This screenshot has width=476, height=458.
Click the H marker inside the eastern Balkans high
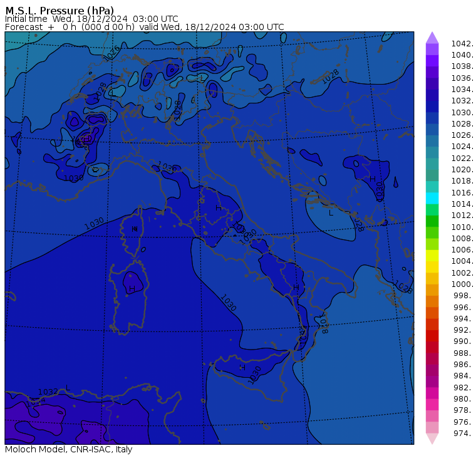coord(373,179)
